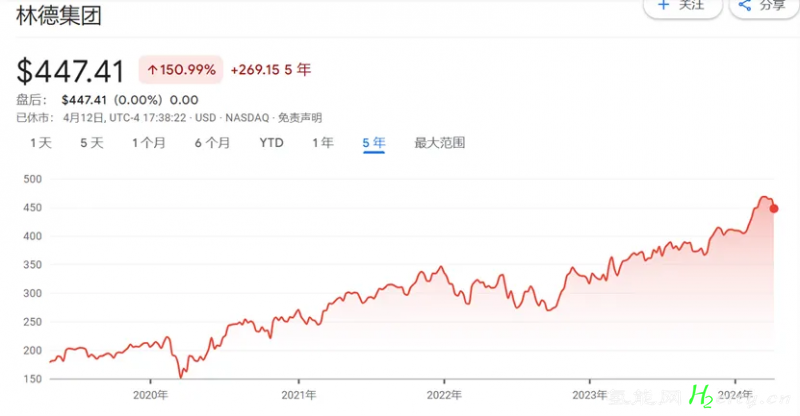Image resolution: width=800 pixels, height=416 pixels.
Task: Click the red endpoint marker on chart
Action: pos(774,208)
